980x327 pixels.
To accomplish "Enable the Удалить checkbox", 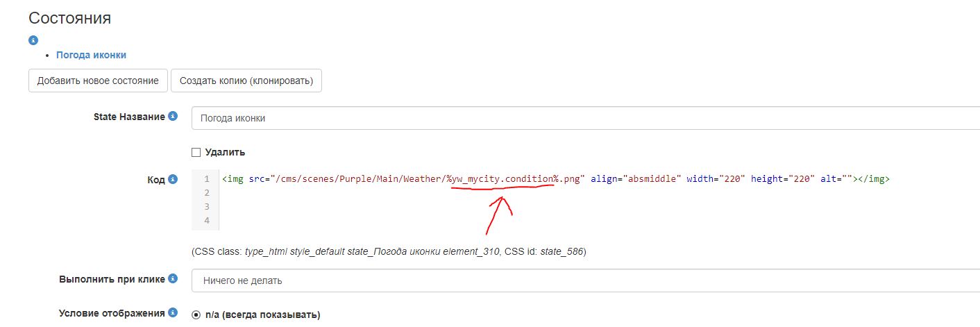I will pyautogui.click(x=196, y=152).
